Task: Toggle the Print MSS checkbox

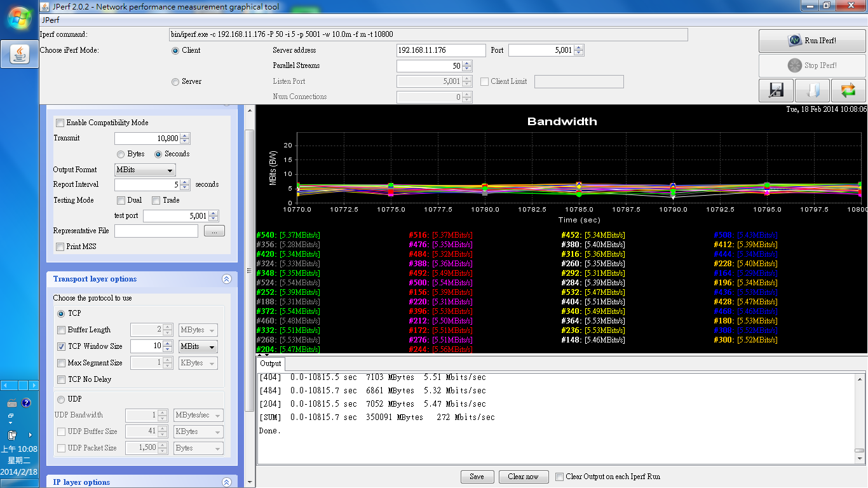Action: pyautogui.click(x=60, y=247)
